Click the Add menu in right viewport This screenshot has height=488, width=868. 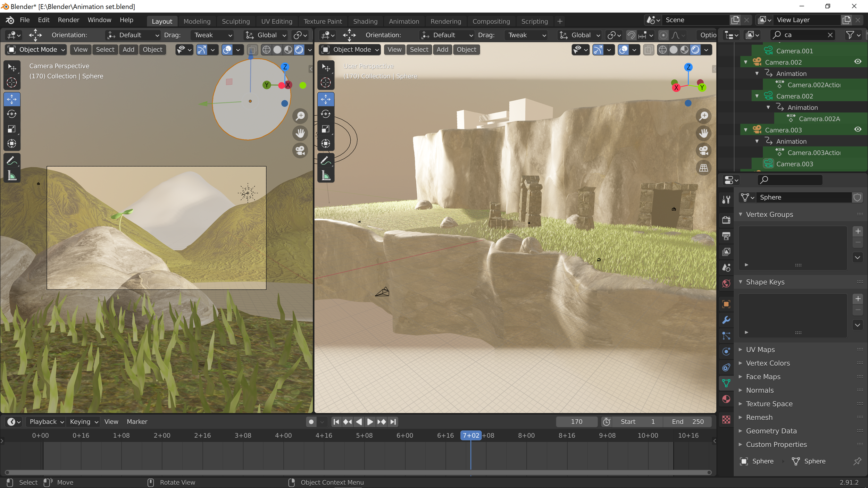click(442, 50)
